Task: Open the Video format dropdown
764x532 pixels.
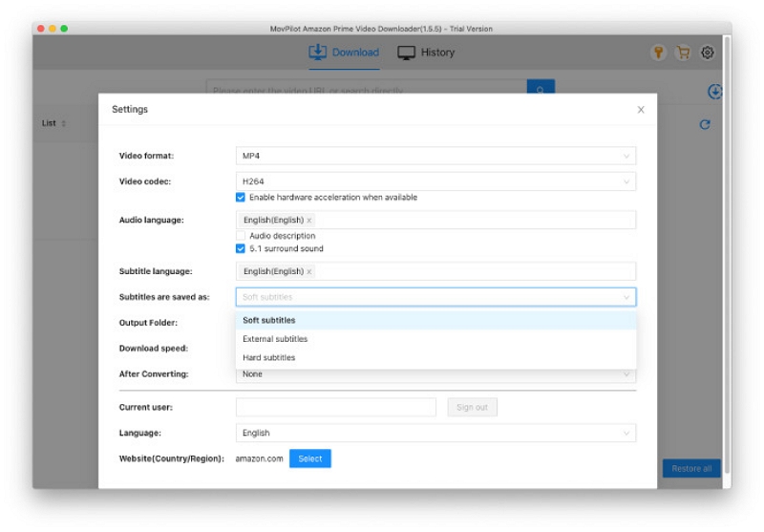Action: point(435,156)
